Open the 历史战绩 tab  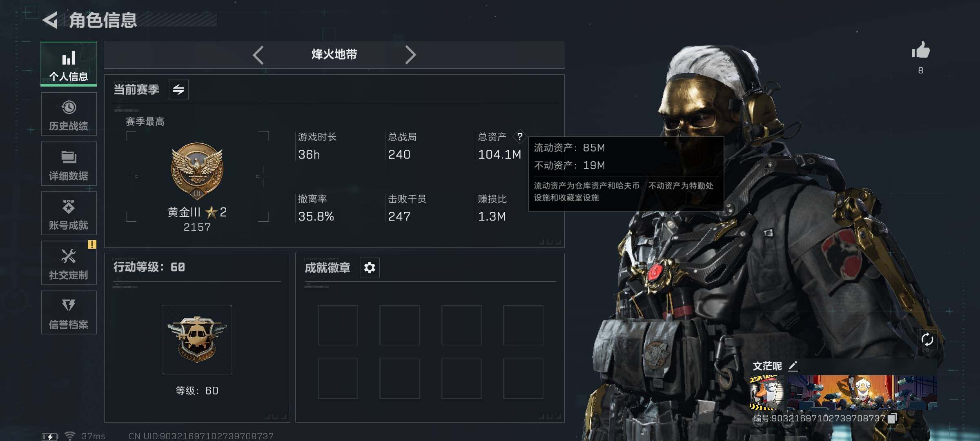point(69,114)
